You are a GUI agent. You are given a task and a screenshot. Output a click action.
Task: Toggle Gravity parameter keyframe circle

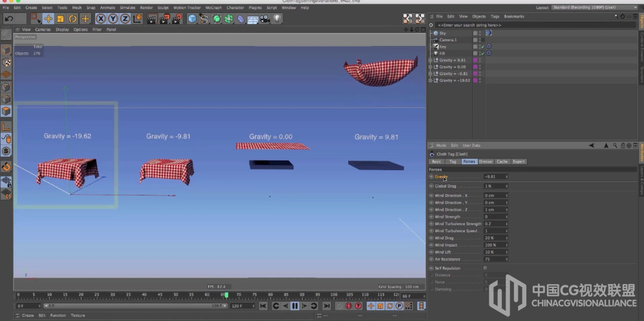[x=431, y=177]
